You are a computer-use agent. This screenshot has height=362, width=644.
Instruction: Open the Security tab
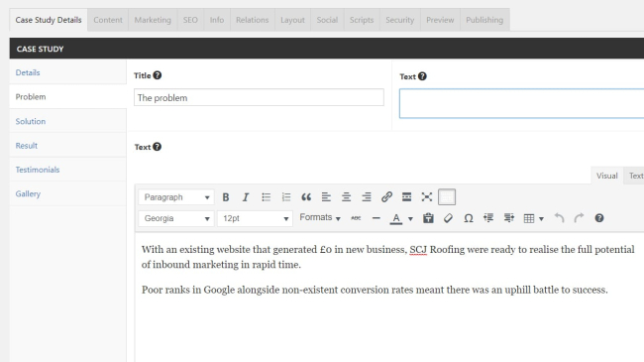(x=399, y=20)
